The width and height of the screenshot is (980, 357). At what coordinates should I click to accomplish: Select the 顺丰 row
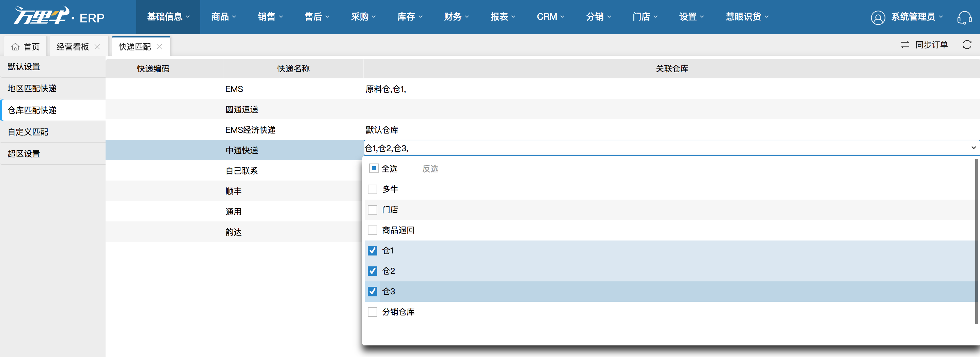point(234,191)
